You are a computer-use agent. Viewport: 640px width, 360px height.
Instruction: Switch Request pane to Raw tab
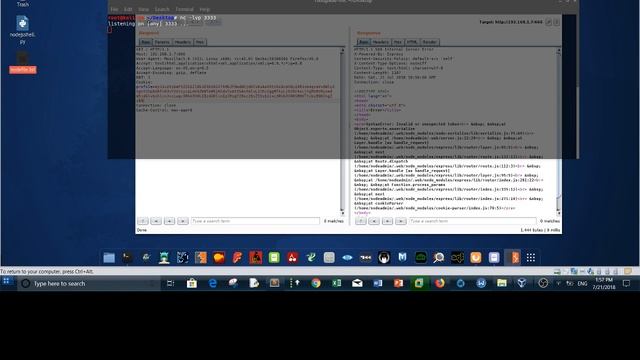click(145, 42)
